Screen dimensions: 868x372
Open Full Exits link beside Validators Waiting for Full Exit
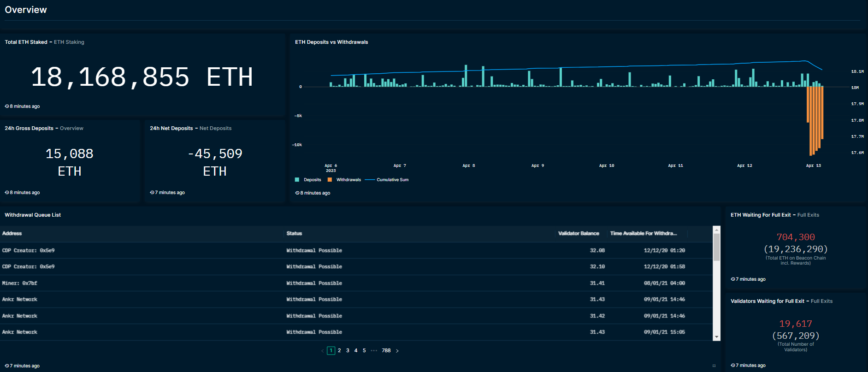821,301
